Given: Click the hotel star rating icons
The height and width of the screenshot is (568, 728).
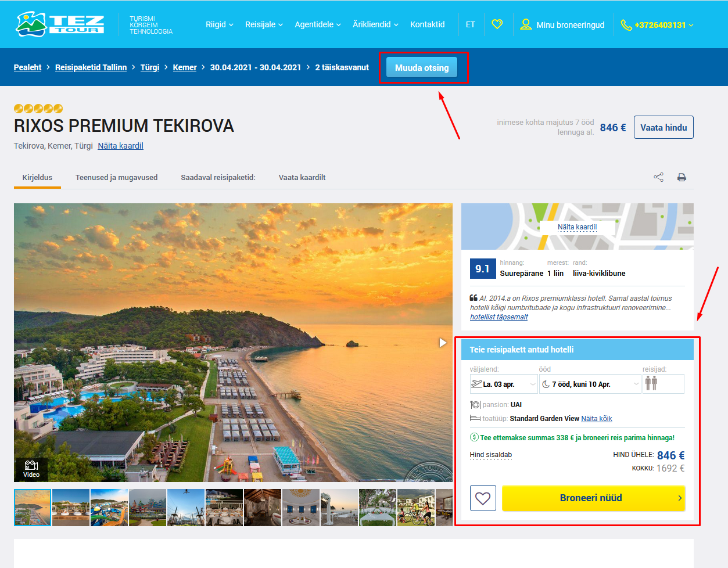Looking at the screenshot, I should coord(38,108).
